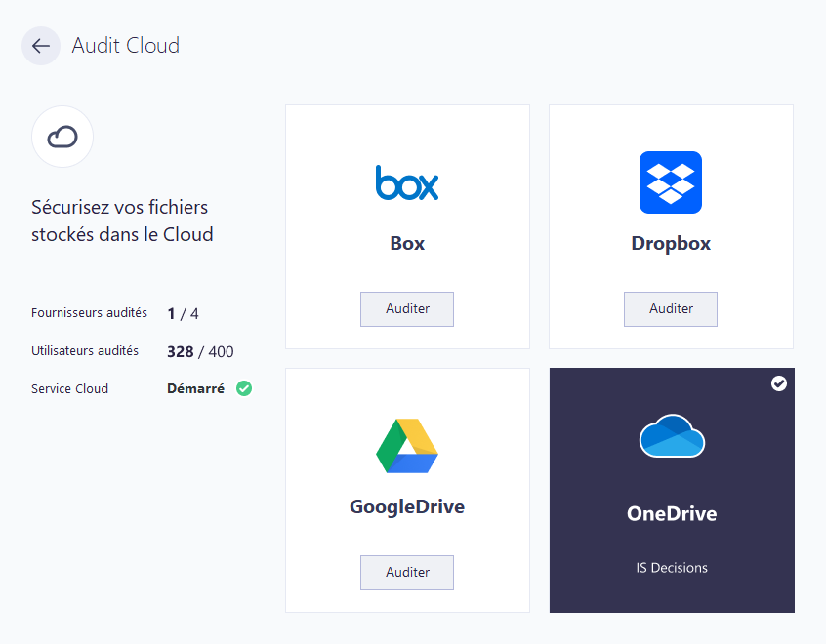Image resolution: width=826 pixels, height=644 pixels.
Task: Click the 1 / 4 providers value
Action: tap(183, 314)
